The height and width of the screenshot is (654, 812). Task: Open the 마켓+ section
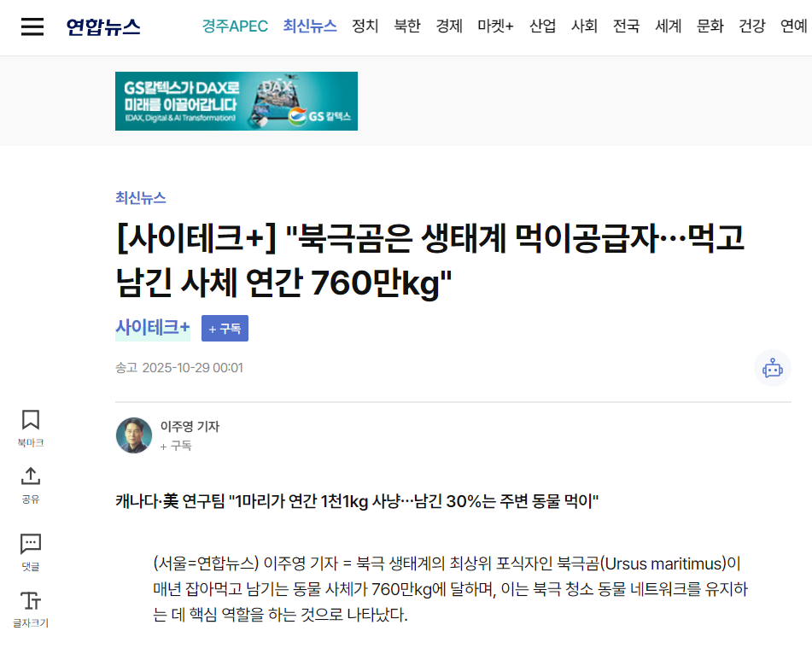[x=495, y=26]
